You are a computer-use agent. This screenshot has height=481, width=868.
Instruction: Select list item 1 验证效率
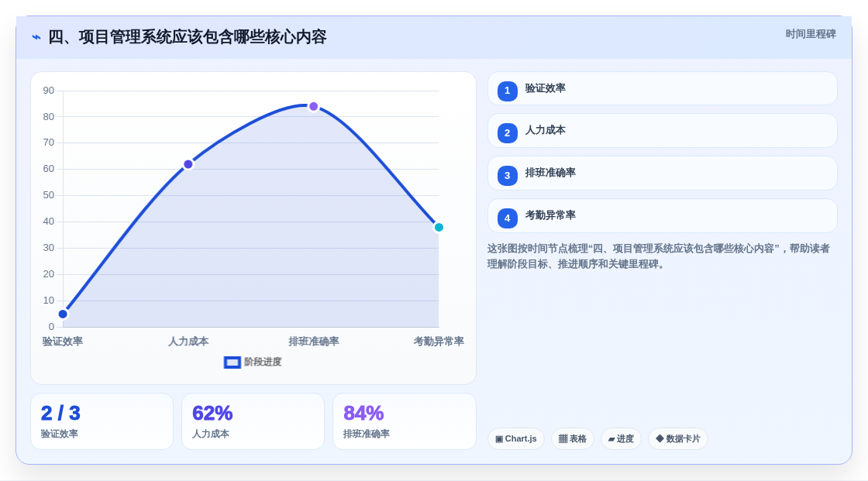(662, 88)
